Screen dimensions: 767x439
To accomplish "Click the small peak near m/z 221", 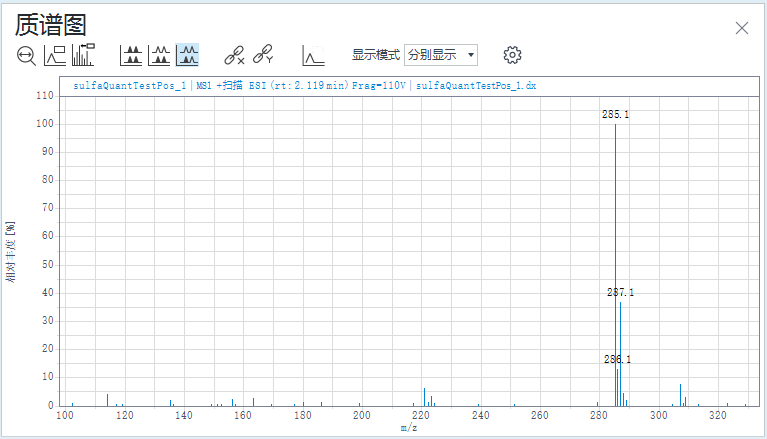I will [424, 397].
